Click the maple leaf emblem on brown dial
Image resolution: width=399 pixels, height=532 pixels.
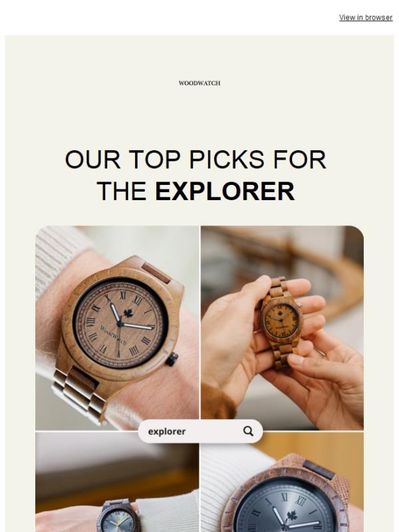coord(128,313)
